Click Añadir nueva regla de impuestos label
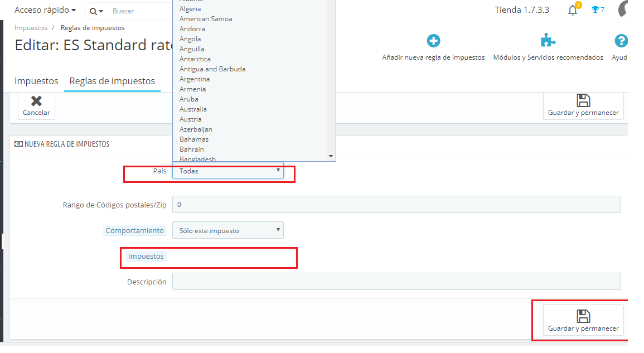 (433, 57)
